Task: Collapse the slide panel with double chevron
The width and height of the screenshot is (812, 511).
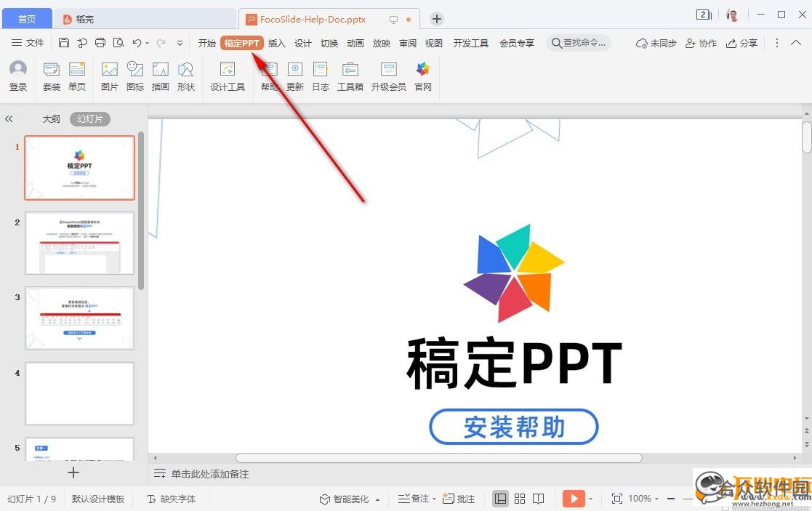Action: pyautogui.click(x=9, y=119)
